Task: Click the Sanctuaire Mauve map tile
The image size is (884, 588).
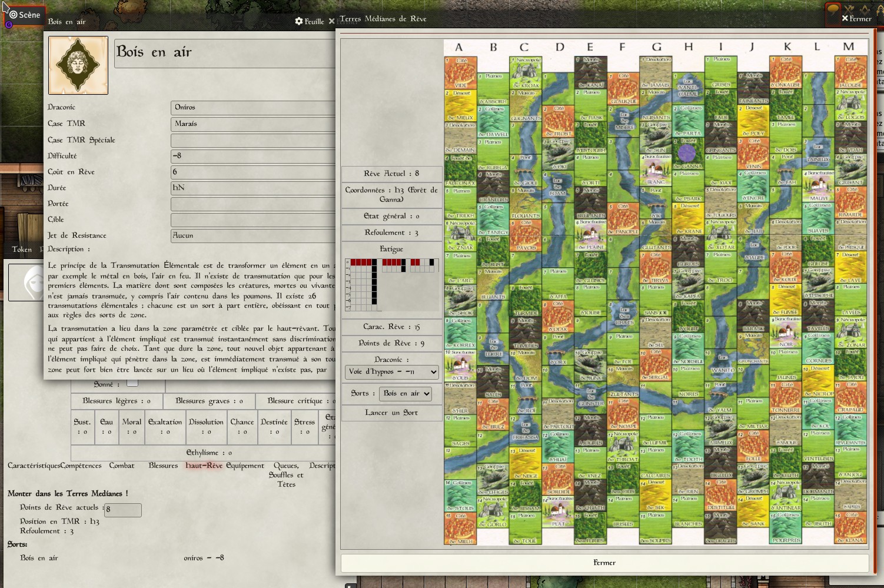Action: pyautogui.click(x=818, y=187)
